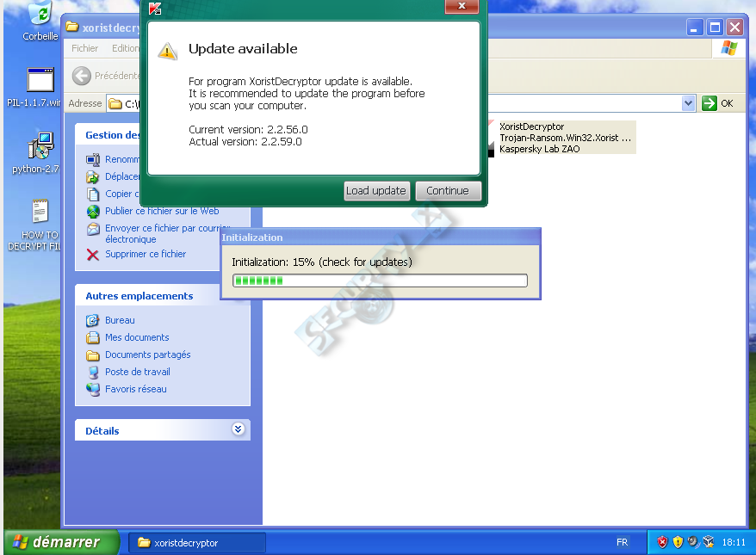This screenshot has height=555, width=756.
Task: Open the address bar dropdown arrow
Action: tap(689, 103)
